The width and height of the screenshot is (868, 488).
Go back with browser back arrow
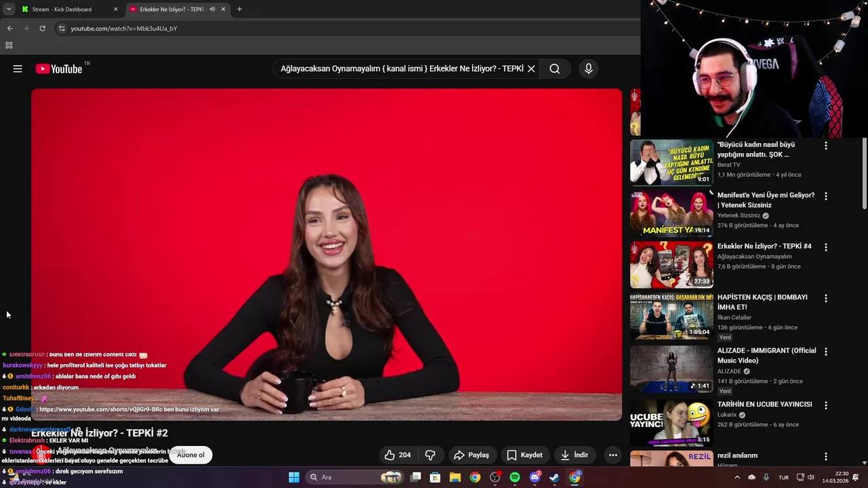(x=9, y=28)
